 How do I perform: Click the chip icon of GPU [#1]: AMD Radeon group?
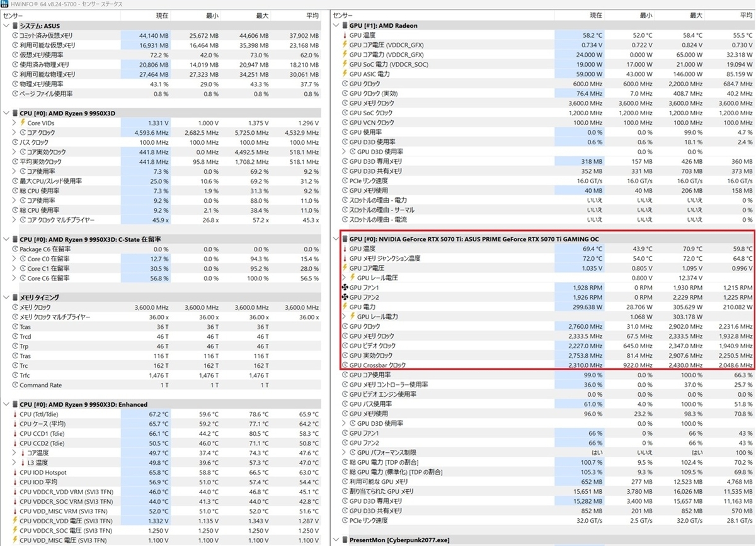pos(345,26)
